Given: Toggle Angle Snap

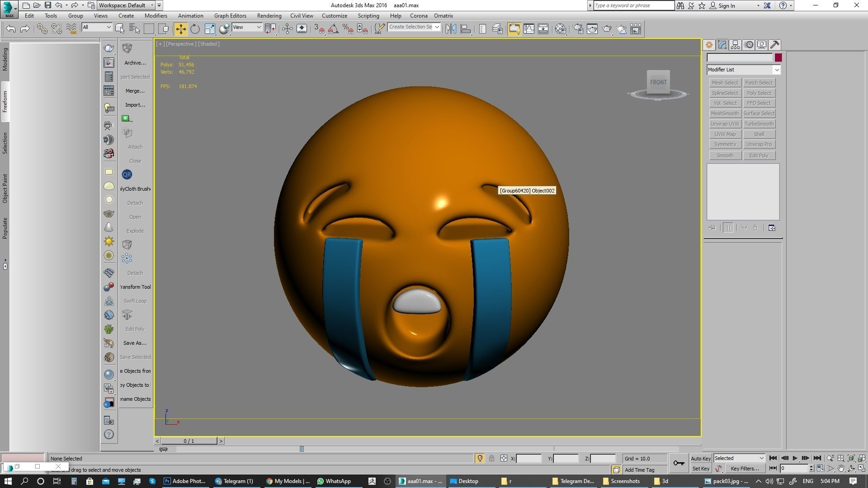Looking at the screenshot, I should [333, 29].
